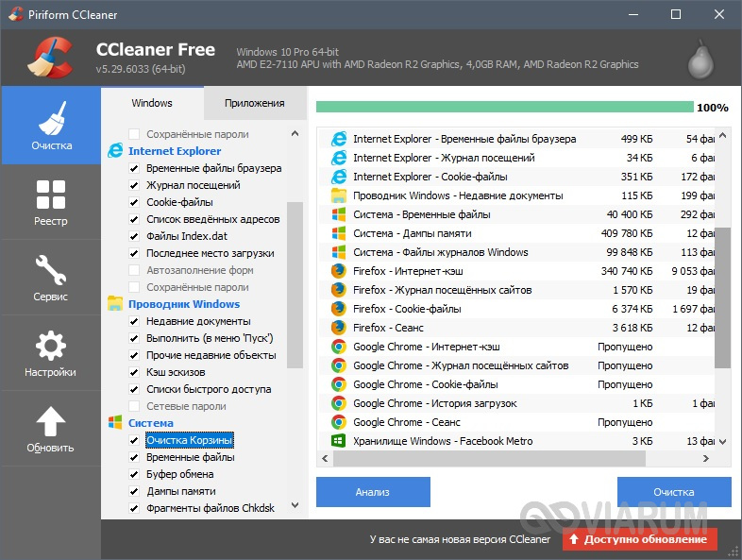Select Windows Store icon for Facebook Metro result
742x560 pixels.
tap(338, 441)
